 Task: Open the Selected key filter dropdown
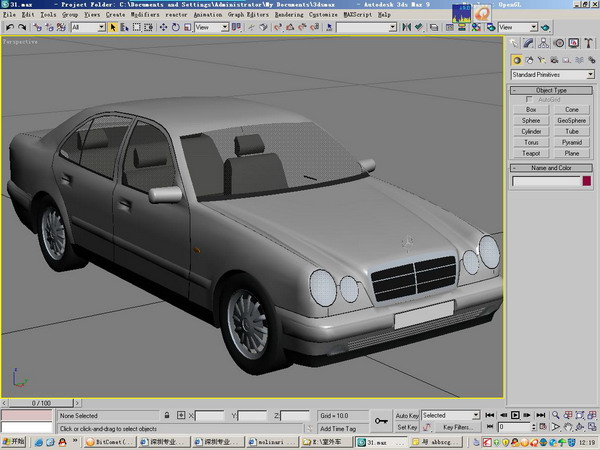(x=450, y=415)
